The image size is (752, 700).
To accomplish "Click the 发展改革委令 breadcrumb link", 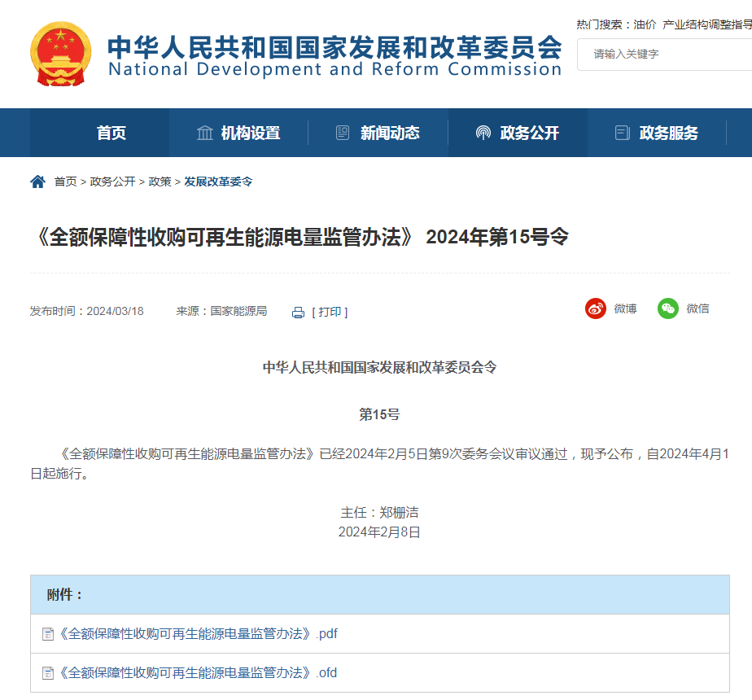I will click(x=218, y=182).
